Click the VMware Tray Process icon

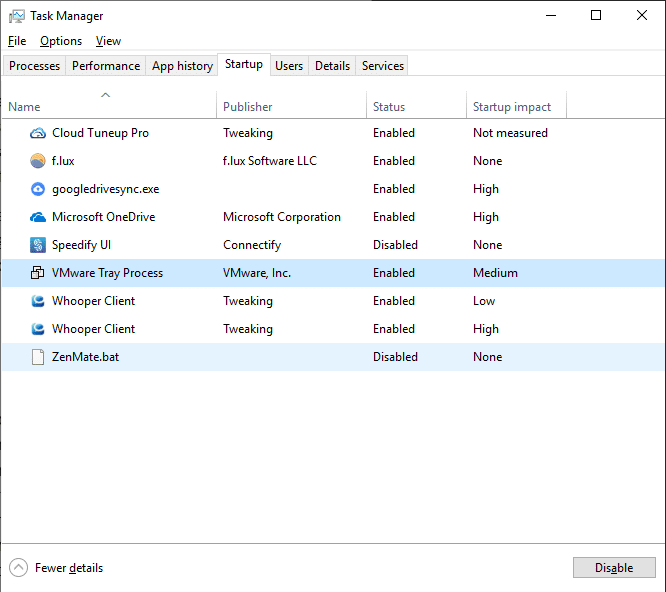click(x=38, y=273)
